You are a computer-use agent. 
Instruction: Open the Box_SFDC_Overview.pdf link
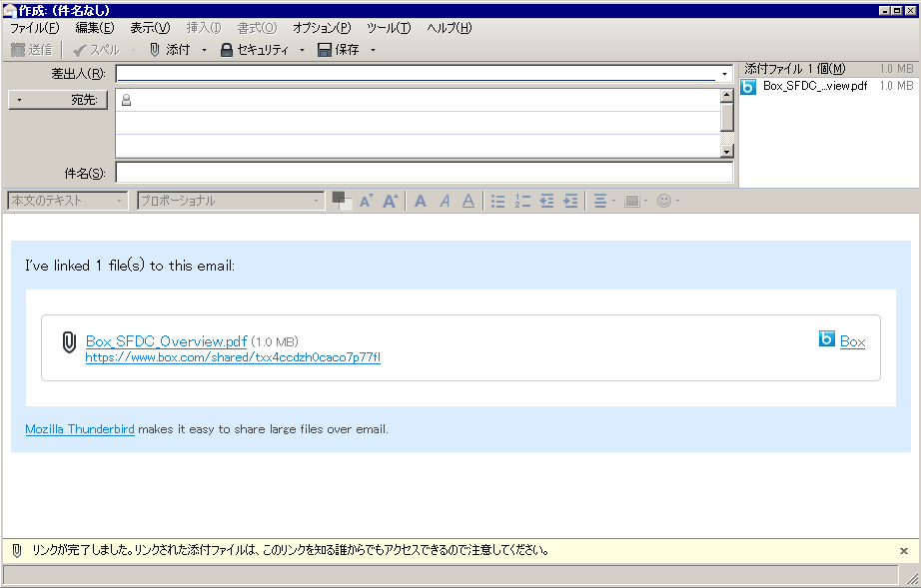coord(166,341)
